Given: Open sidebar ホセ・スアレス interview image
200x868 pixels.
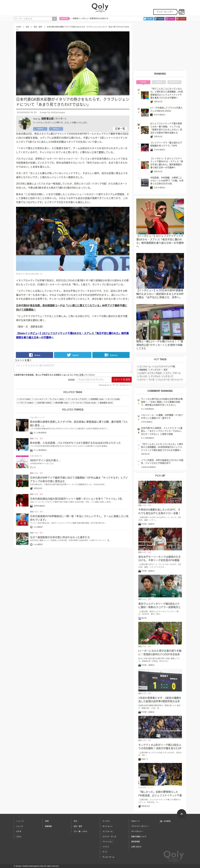Looking at the screenshot, I should (x=160, y=216).
